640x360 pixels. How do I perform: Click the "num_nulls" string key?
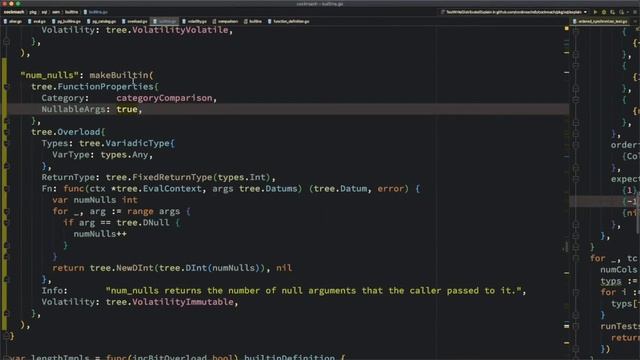[x=49, y=76]
